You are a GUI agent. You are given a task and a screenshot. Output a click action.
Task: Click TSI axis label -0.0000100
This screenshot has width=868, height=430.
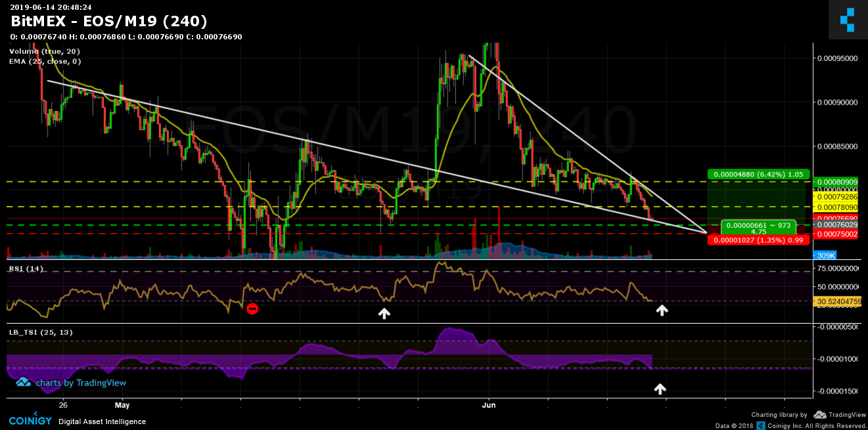(838, 359)
